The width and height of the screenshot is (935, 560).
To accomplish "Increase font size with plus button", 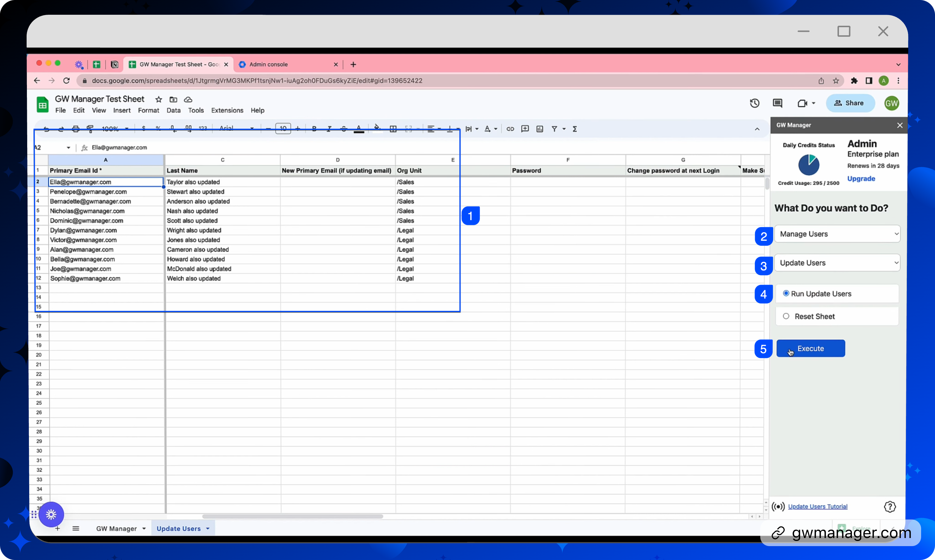I will 297,129.
